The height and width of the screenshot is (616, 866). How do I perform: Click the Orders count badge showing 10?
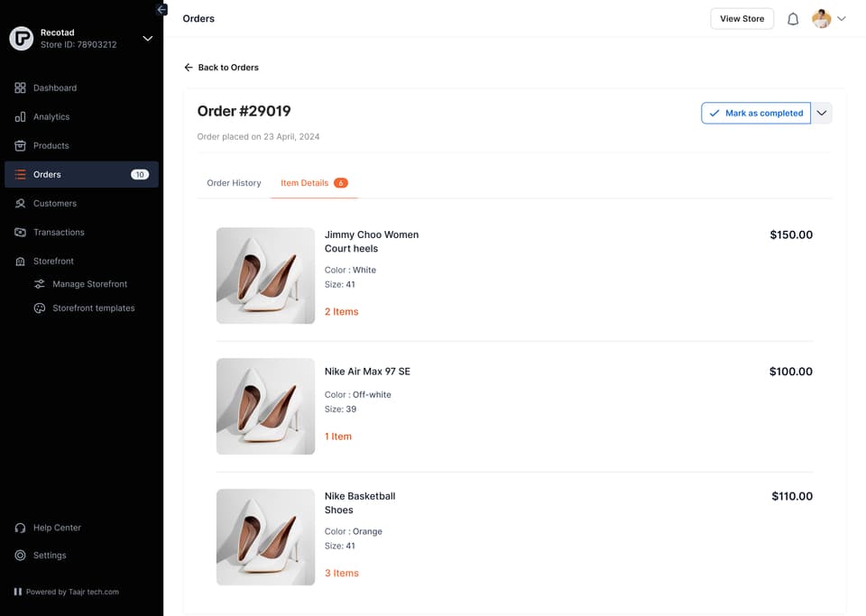tap(140, 174)
